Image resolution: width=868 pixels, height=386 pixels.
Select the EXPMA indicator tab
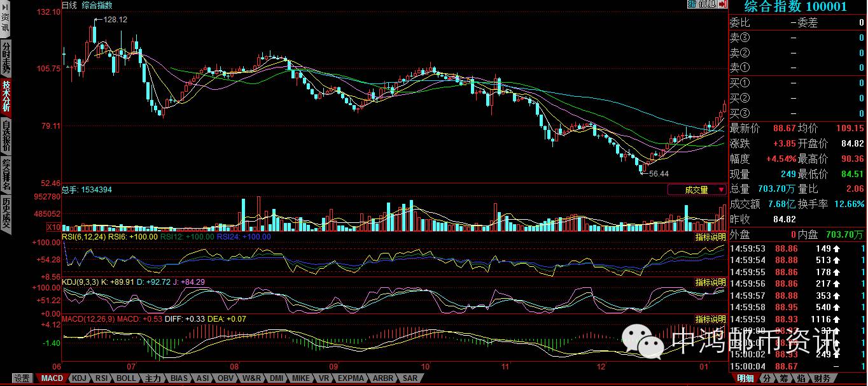(x=351, y=378)
